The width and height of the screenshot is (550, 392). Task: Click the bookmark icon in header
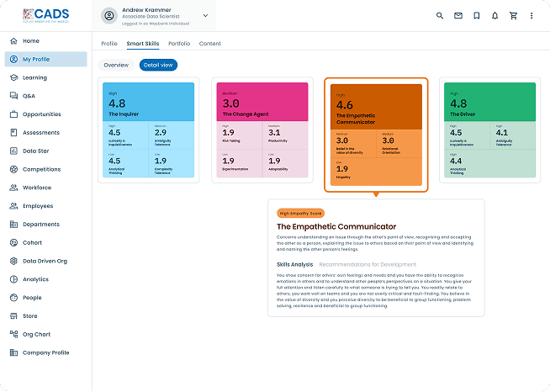click(477, 15)
